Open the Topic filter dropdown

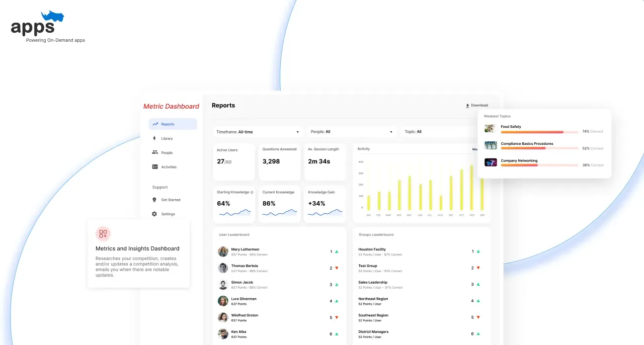(439, 132)
